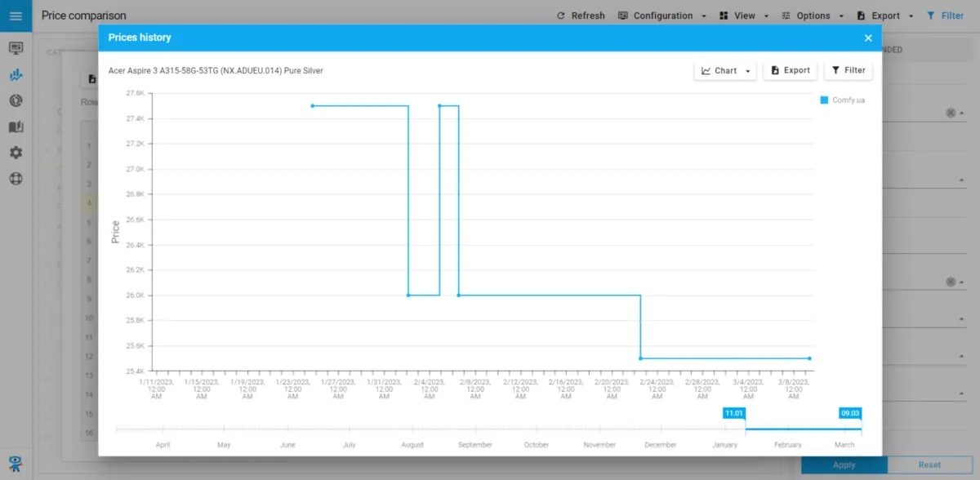
Task: Click June on the timeline navigator
Action: click(x=287, y=445)
